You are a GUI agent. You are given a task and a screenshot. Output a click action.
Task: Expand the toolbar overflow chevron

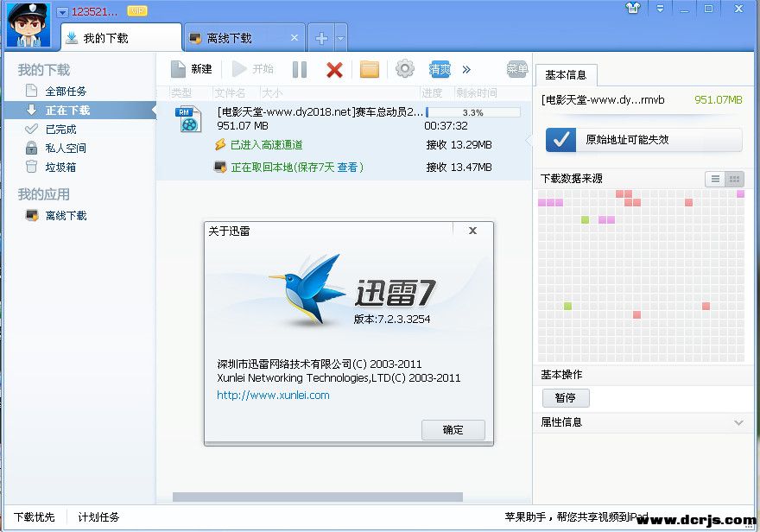pyautogui.click(x=466, y=69)
